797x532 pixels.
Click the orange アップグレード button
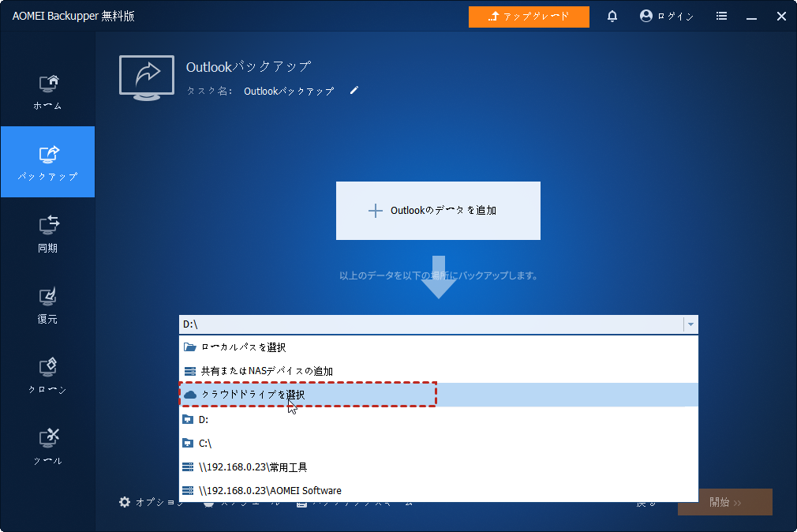pos(529,17)
